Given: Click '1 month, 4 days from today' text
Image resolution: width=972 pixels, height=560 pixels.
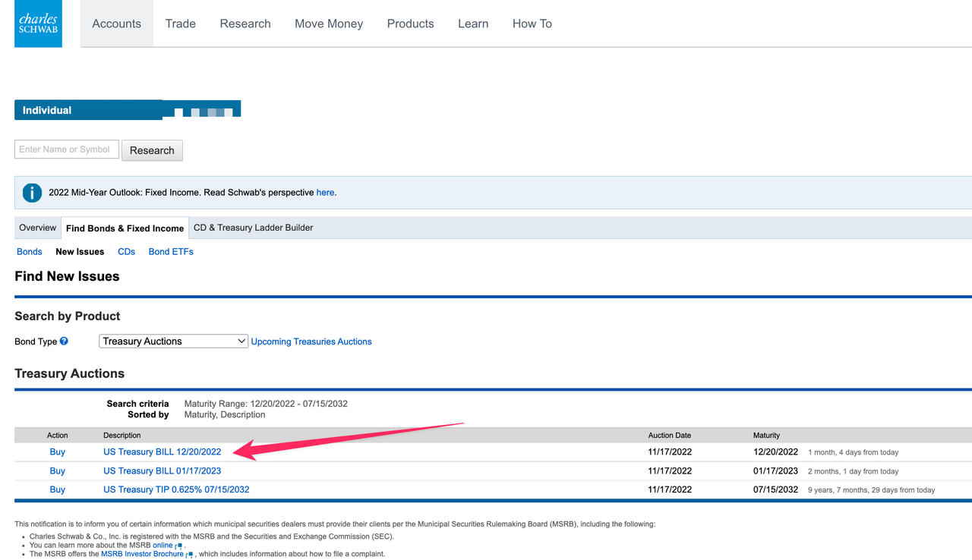Looking at the screenshot, I should coord(854,452).
